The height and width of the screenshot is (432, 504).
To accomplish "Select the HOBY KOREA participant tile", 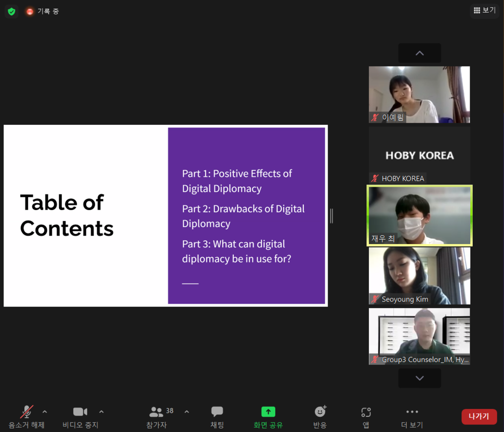I will pyautogui.click(x=419, y=155).
